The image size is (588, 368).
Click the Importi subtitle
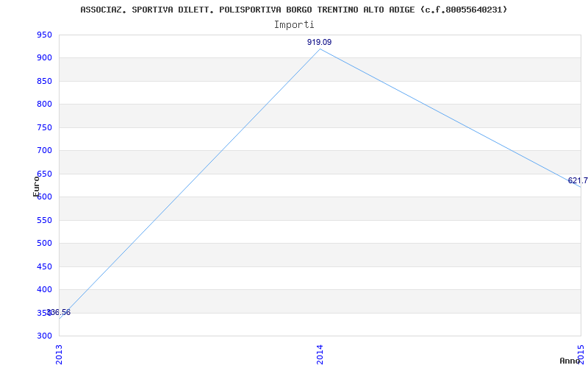coord(294,25)
